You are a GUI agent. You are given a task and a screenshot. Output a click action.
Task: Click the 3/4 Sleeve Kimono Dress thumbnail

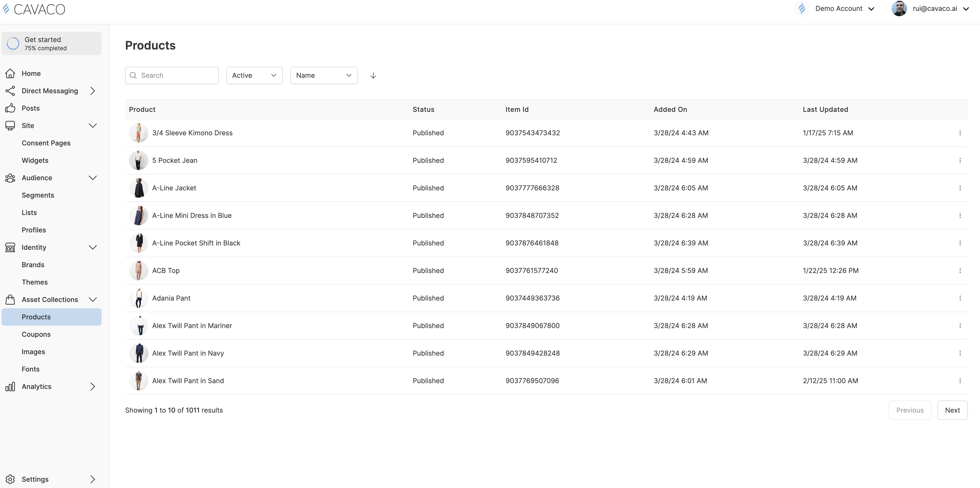138,133
